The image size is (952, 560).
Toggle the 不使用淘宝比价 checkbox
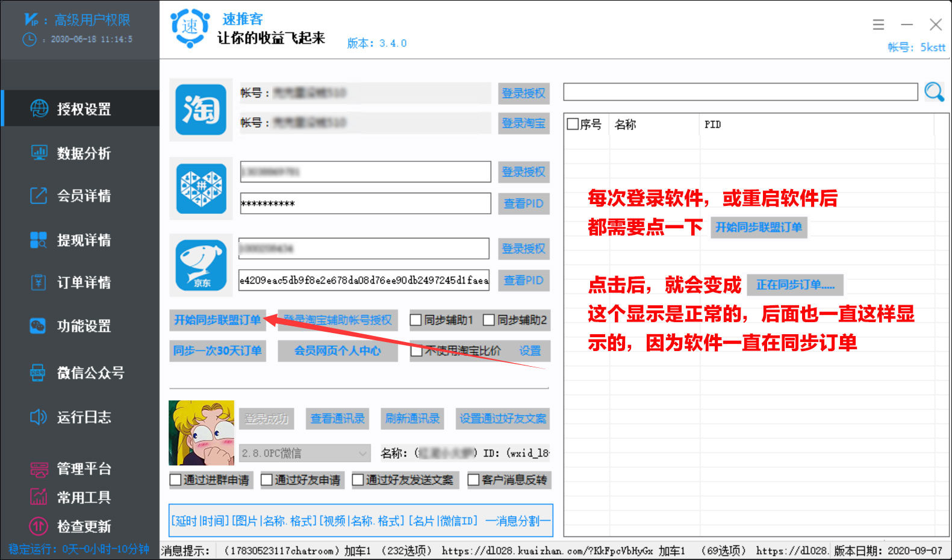pyautogui.click(x=416, y=350)
